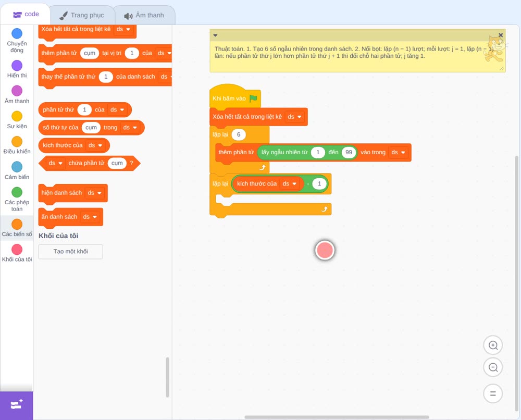The height and width of the screenshot is (420, 521).
Task: Switch to the code tab
Action: tap(26, 14)
